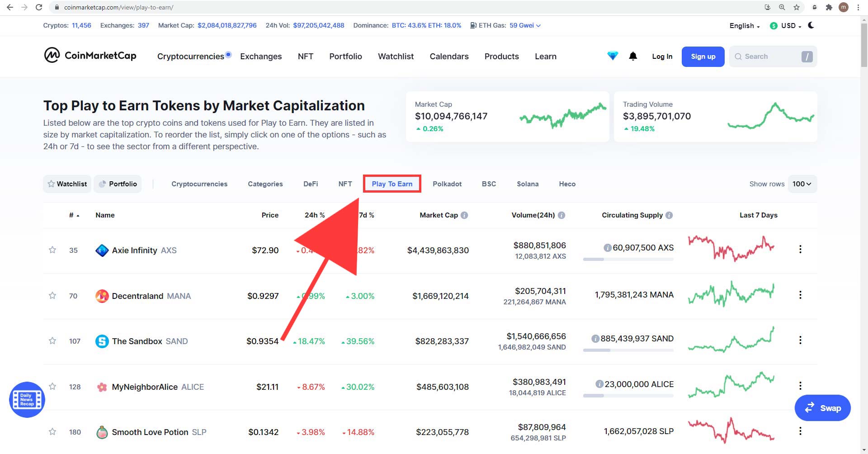Open the USD currency dropdown
Image resolution: width=868 pixels, height=454 pixels.
(786, 26)
